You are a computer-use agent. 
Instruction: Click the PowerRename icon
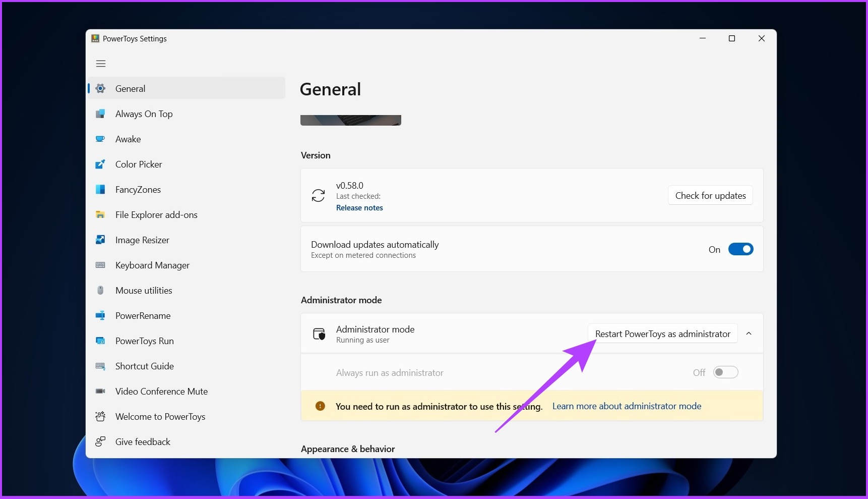100,315
